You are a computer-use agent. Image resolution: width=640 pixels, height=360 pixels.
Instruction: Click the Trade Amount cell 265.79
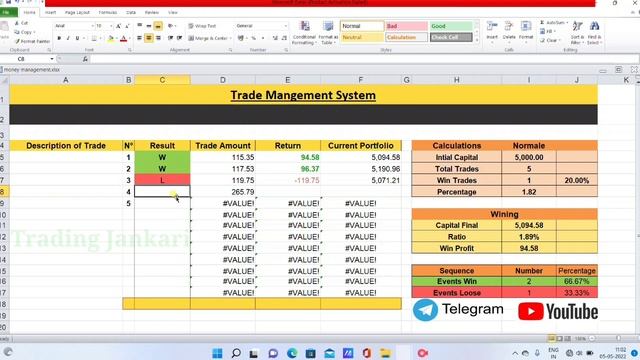(x=223, y=191)
